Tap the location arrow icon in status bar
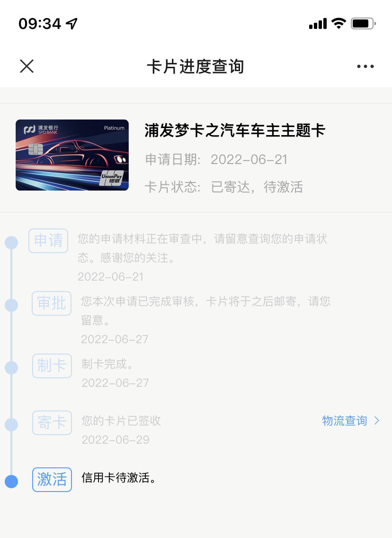The width and height of the screenshot is (392, 538). pos(71,24)
